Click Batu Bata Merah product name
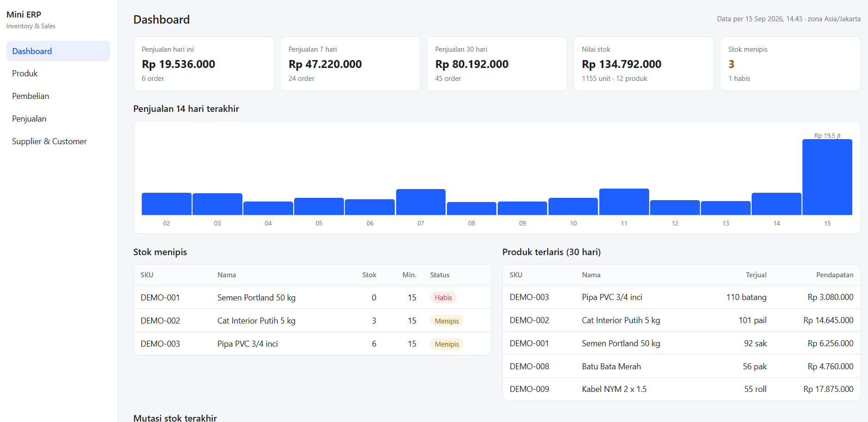 tap(611, 367)
